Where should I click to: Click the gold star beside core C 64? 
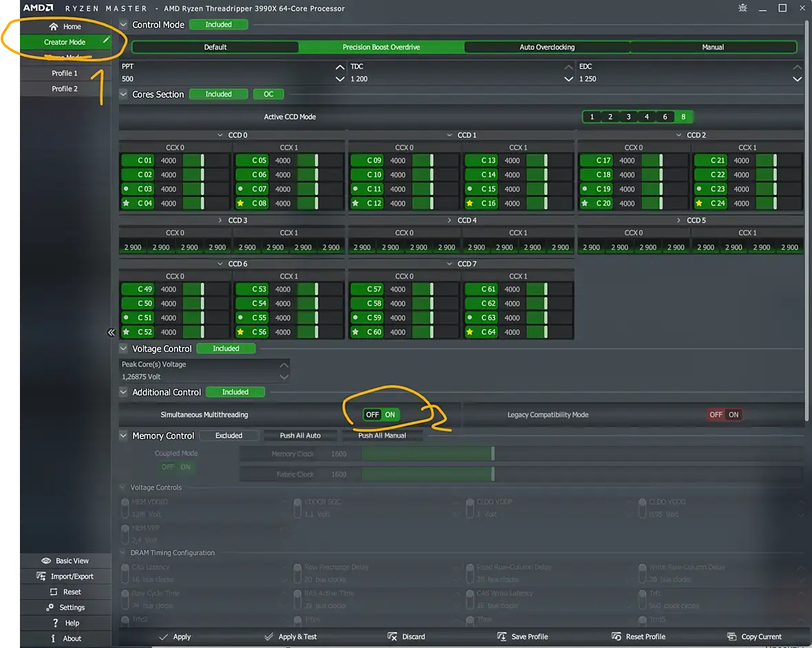470,332
